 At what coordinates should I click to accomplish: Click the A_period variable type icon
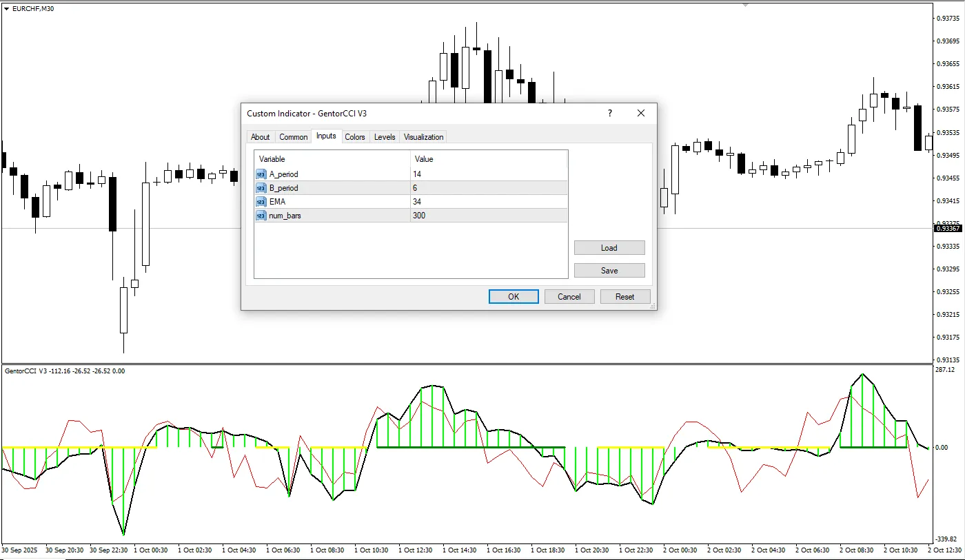tap(261, 174)
